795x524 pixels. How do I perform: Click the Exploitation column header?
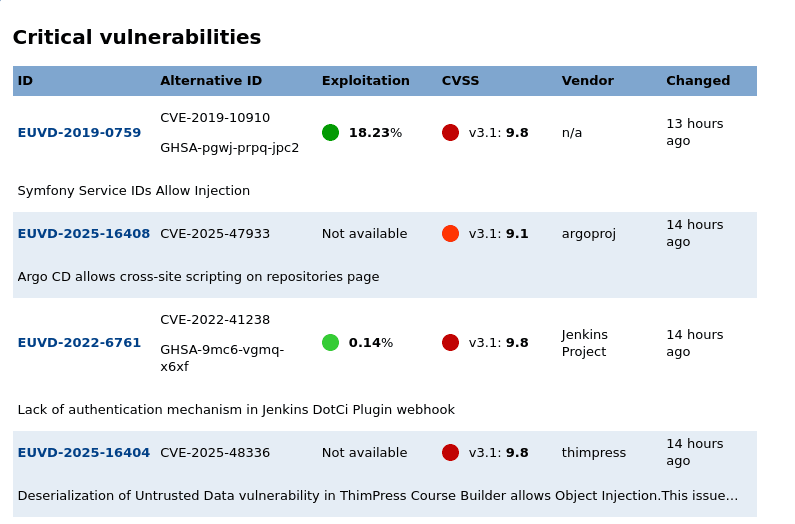[365, 81]
